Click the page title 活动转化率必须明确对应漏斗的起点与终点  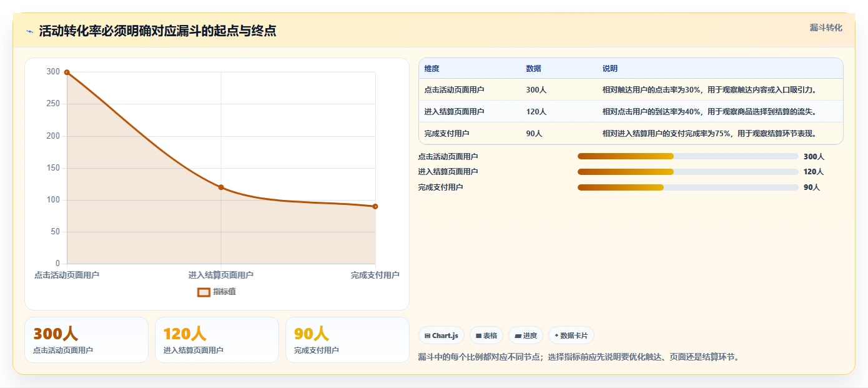[157, 31]
